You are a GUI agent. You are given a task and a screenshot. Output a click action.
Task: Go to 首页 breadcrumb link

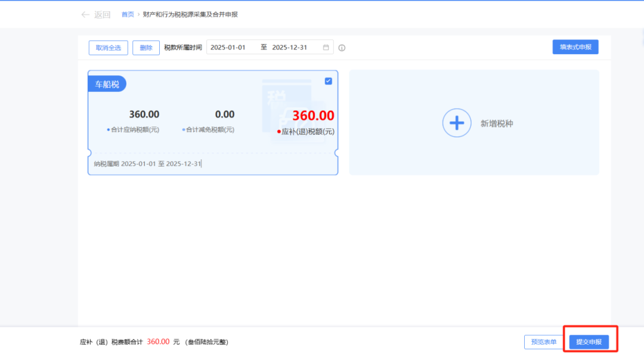pos(128,14)
